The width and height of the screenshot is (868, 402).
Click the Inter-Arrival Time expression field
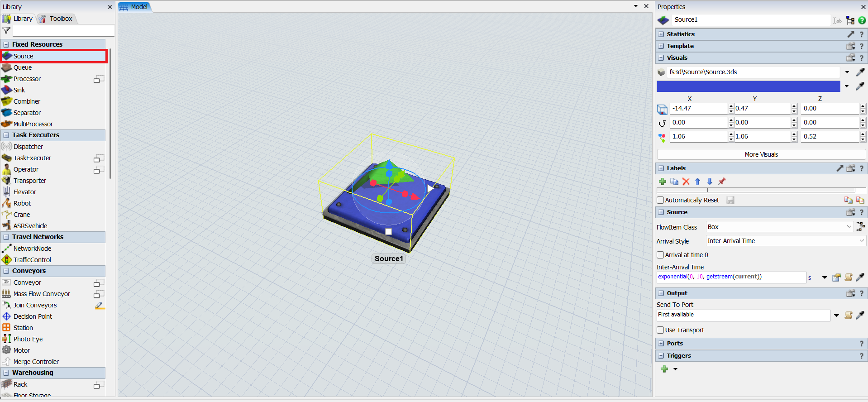point(731,277)
